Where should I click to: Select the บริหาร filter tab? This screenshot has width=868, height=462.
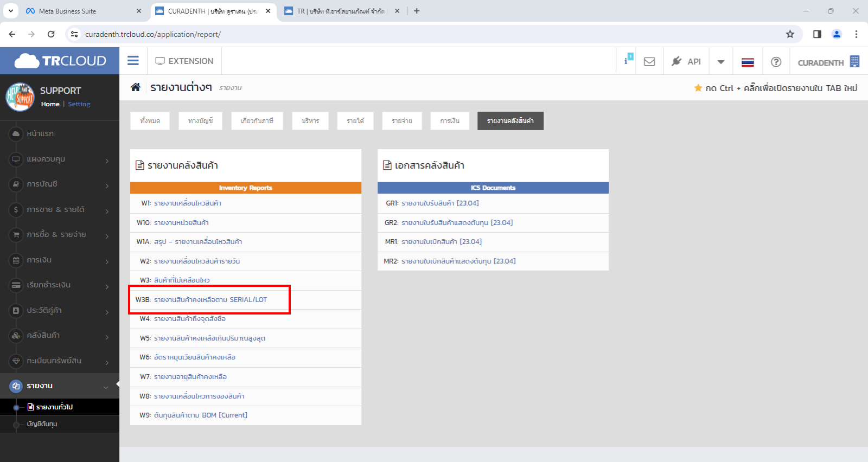coord(310,121)
